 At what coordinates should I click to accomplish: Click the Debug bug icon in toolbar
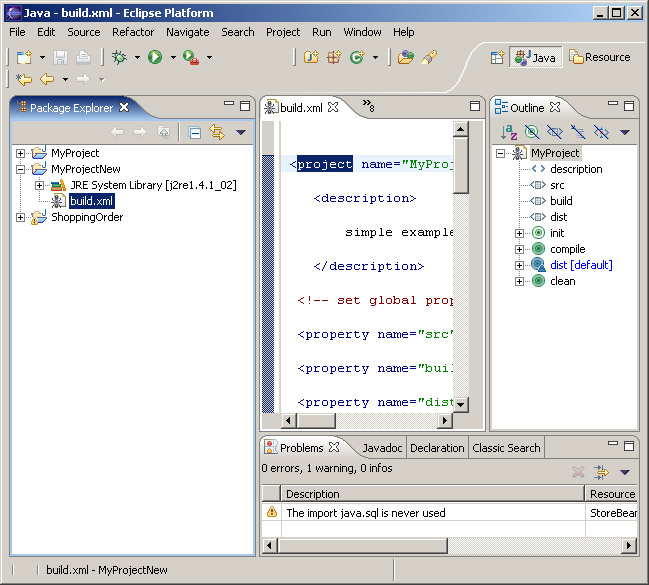pos(119,58)
